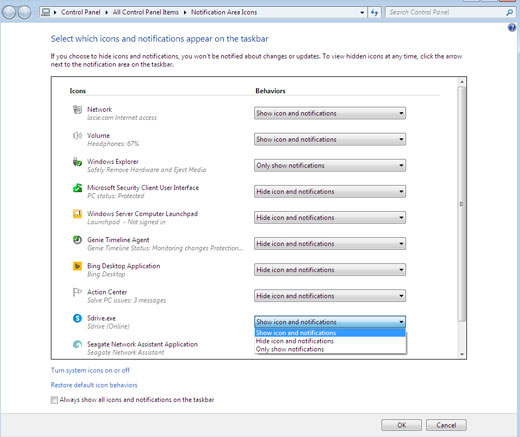Click the Genie Timeline Agent icon
Image resolution: width=520 pixels, height=437 pixels.
coord(77,240)
